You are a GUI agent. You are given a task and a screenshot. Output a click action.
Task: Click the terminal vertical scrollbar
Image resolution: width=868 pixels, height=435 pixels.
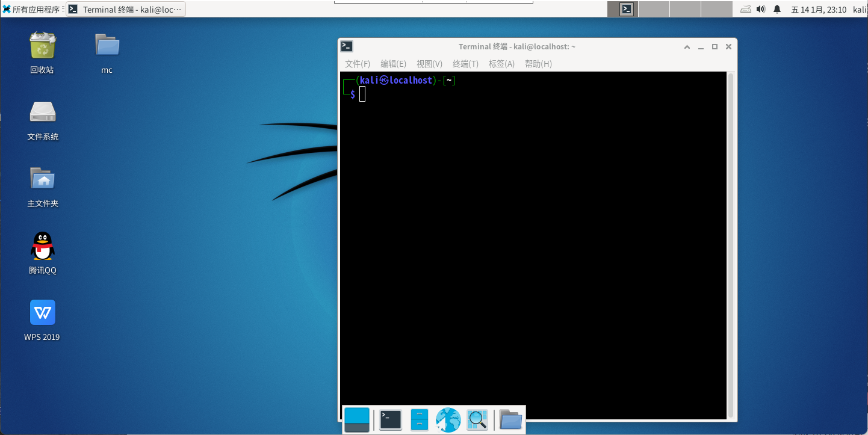[731, 241]
